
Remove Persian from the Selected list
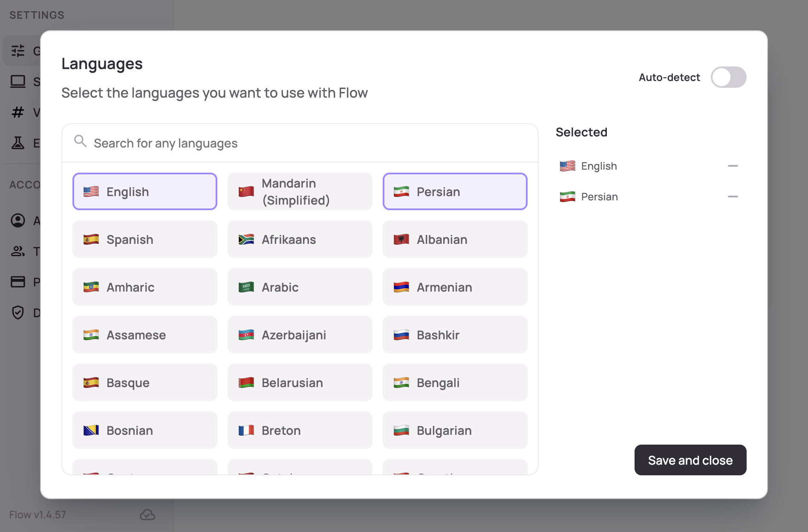click(733, 197)
